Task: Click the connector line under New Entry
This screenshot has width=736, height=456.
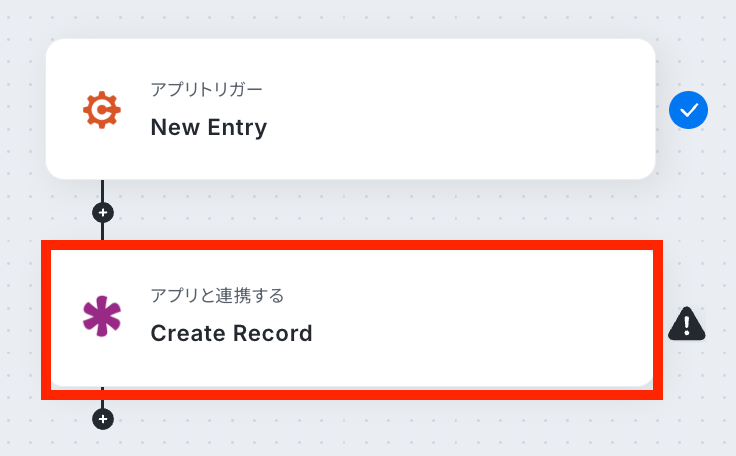Action: (102, 191)
